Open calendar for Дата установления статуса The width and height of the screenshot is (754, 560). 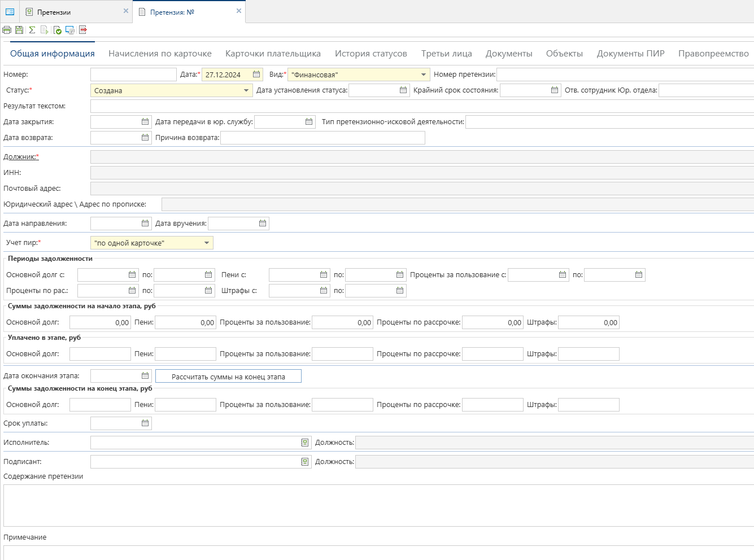click(403, 90)
